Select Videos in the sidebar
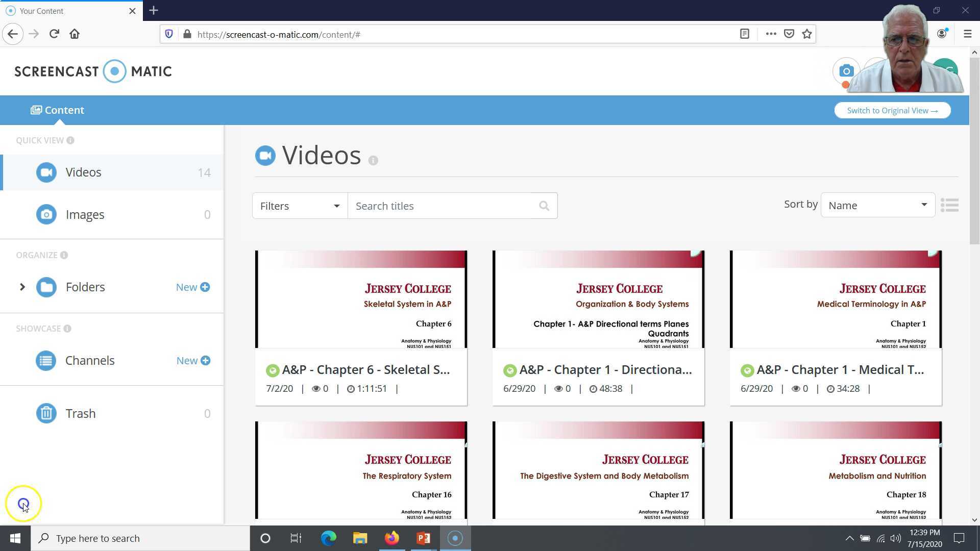 [x=83, y=172]
